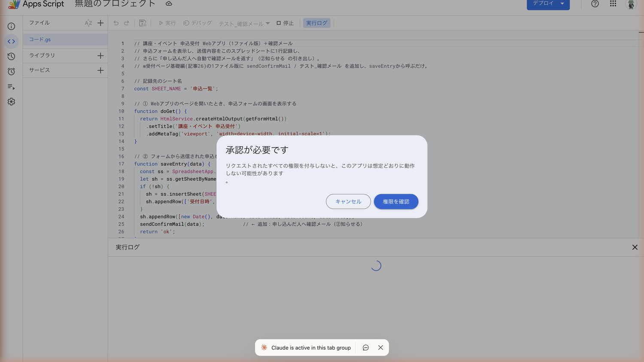
Task: Click the function doGet() line
Action: pos(160,111)
